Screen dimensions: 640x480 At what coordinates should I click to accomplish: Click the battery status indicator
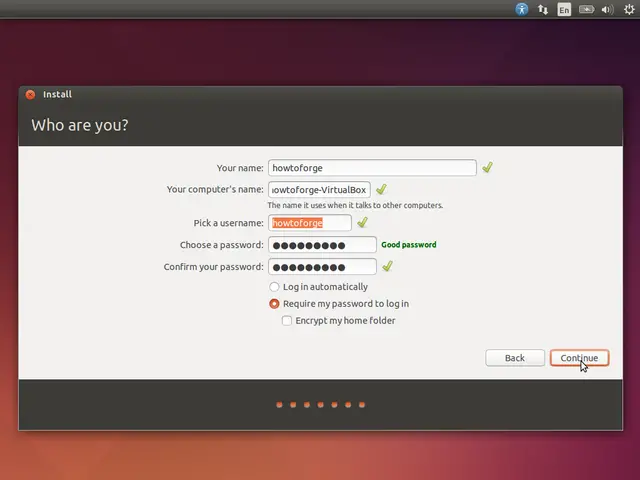(x=586, y=9)
